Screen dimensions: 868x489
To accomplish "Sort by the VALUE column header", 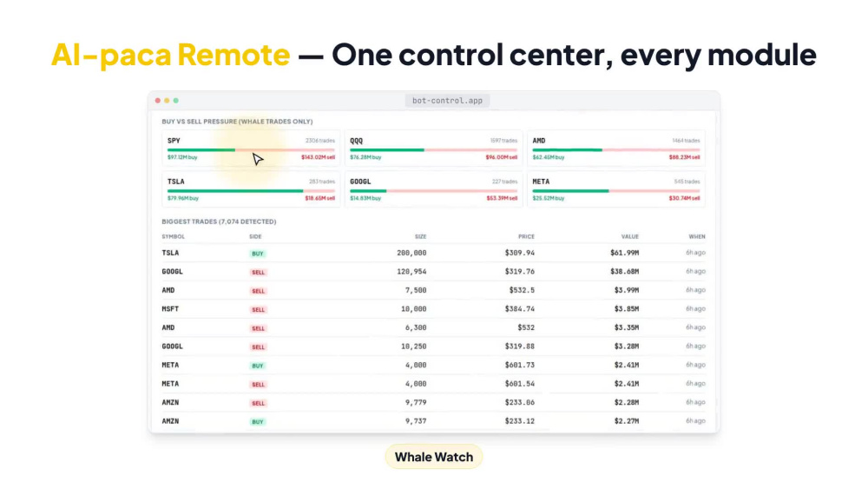I will 630,236.
